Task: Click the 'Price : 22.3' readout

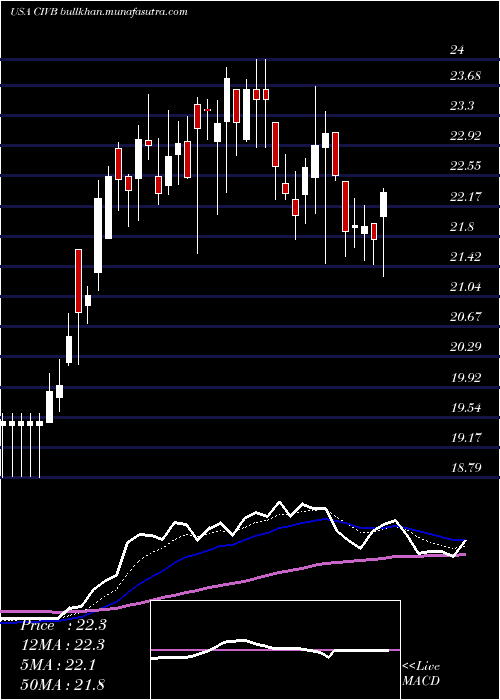Action: pyautogui.click(x=63, y=625)
